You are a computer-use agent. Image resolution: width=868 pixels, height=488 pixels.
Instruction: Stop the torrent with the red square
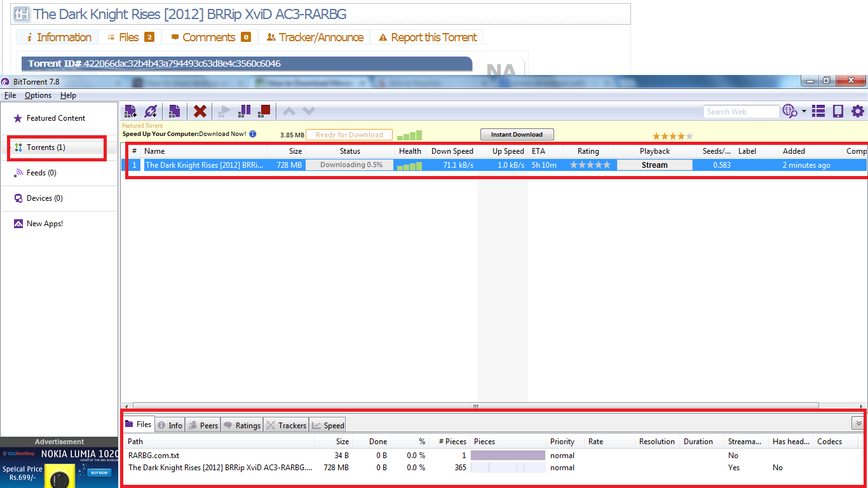[x=264, y=111]
